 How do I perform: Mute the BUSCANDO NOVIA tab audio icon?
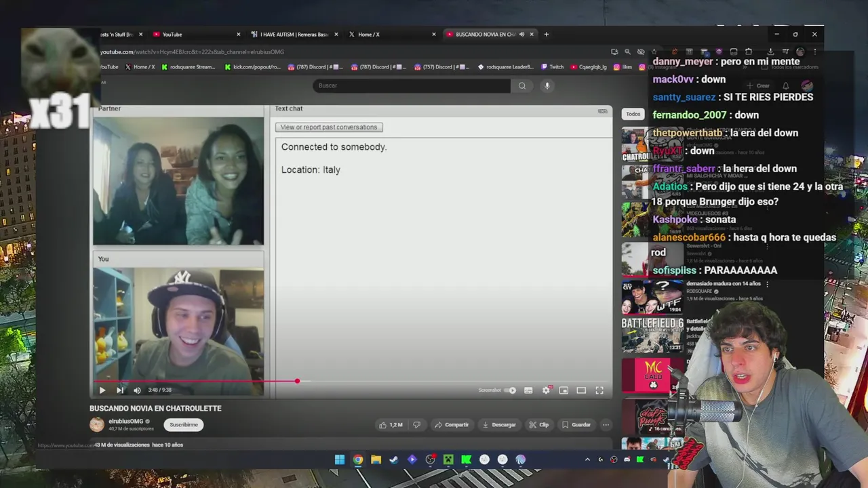pyautogui.click(x=521, y=35)
